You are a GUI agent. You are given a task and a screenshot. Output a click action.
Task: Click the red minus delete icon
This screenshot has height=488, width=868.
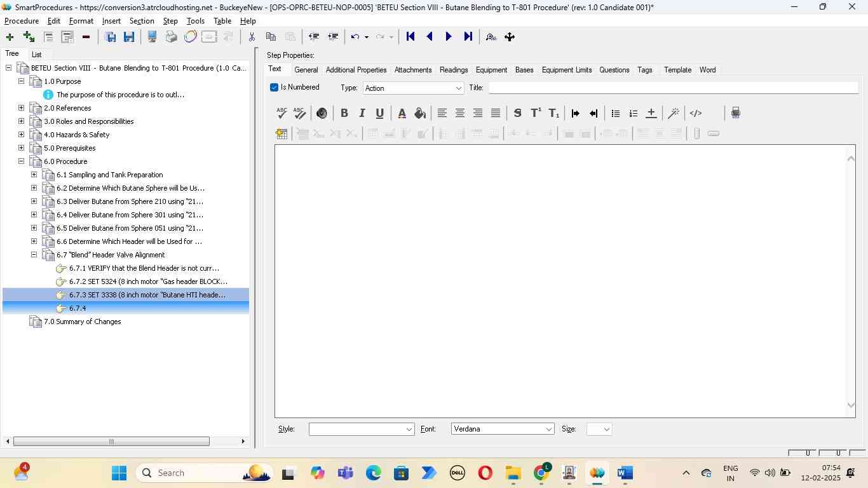86,37
